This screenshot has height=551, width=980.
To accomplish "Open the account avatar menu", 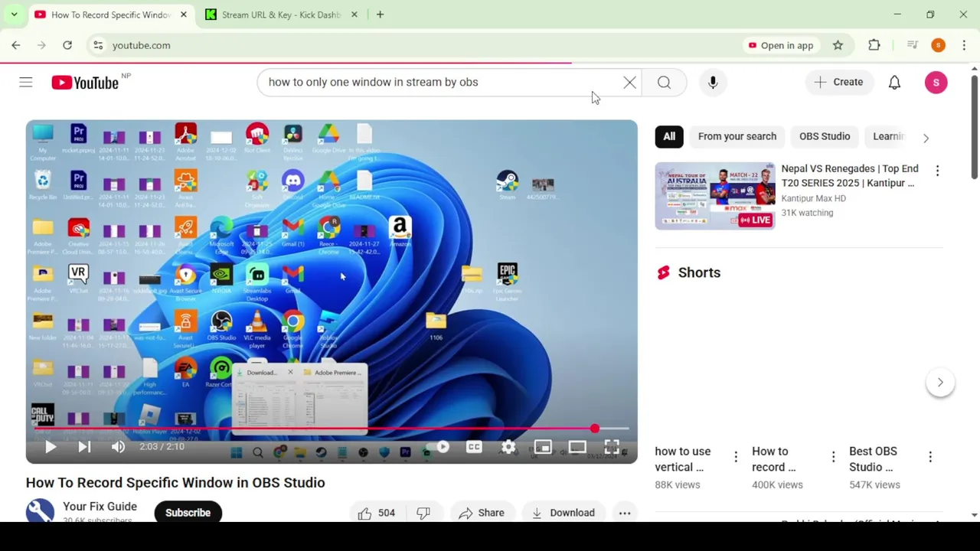I will 936,82.
